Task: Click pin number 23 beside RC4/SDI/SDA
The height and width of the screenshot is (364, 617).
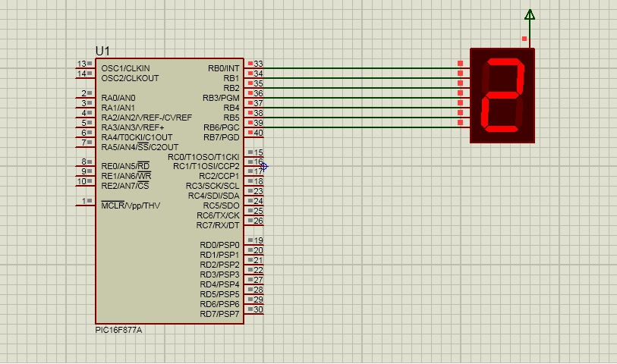Action: pos(258,191)
